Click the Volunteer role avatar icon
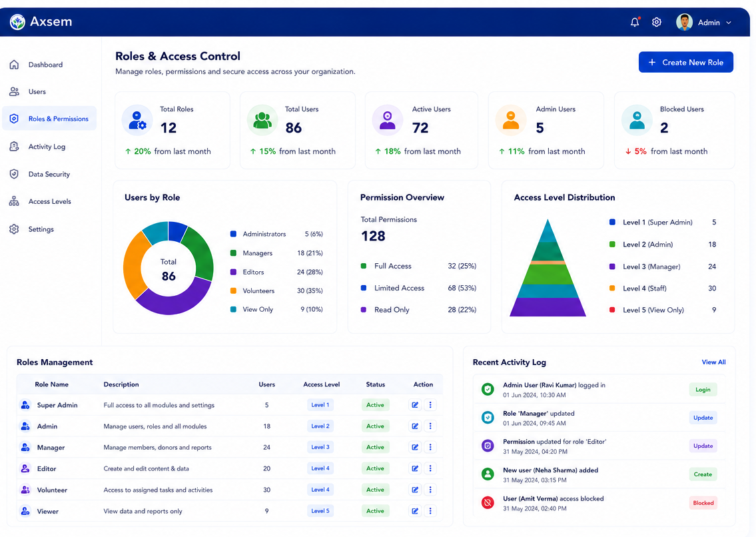 coord(25,490)
